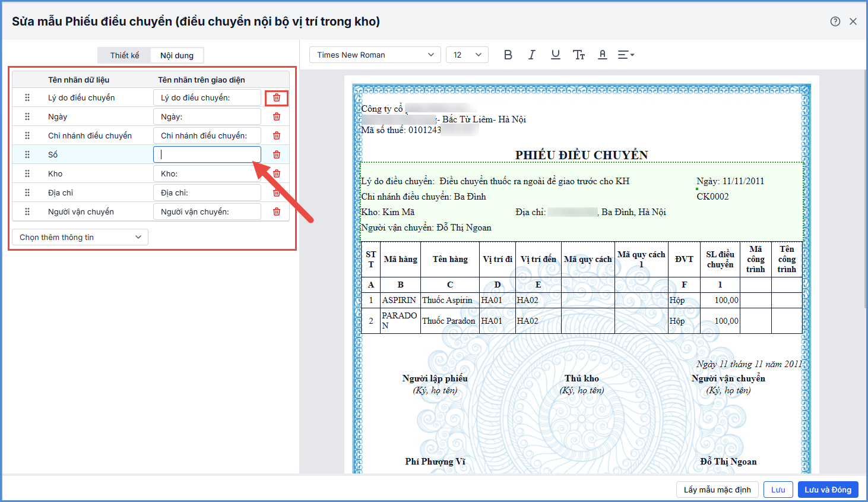Screen dimensions: 868x502
Task: Focus the empty 'Số' label field
Action: pyautogui.click(x=207, y=154)
